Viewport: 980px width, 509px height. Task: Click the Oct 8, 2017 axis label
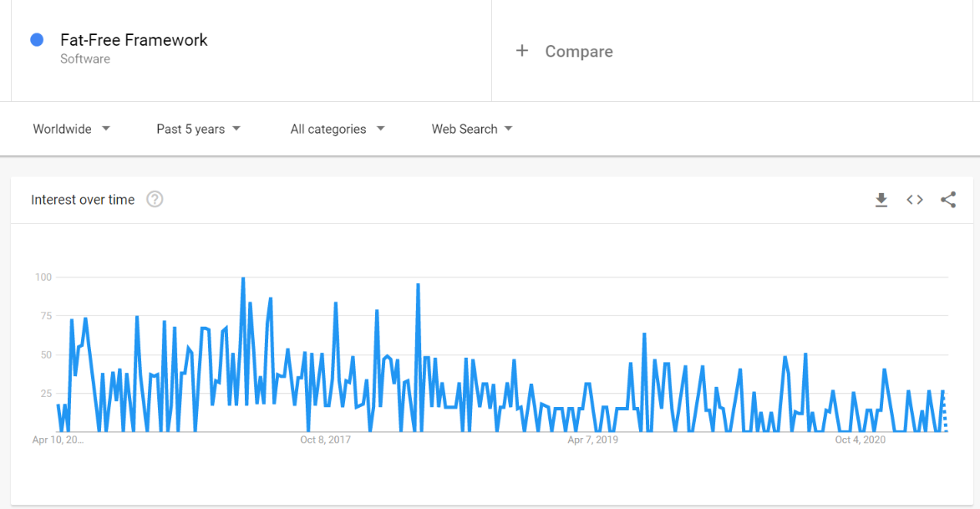point(324,439)
